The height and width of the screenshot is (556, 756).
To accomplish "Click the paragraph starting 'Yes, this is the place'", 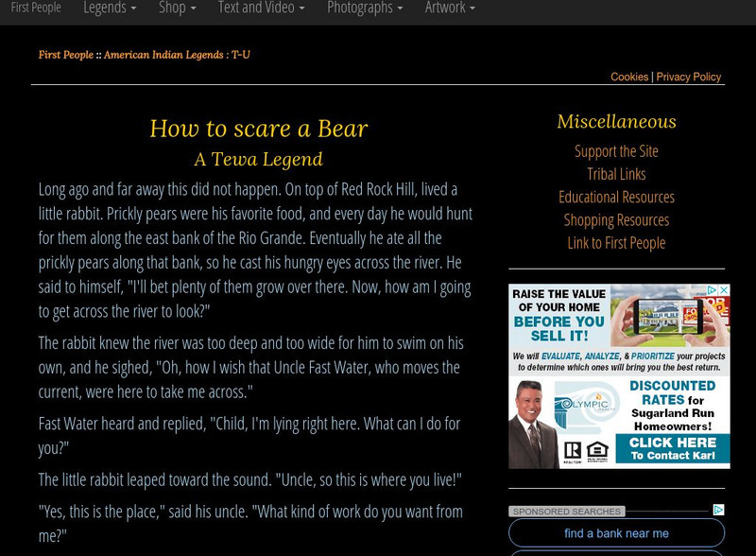I will click(250, 524).
